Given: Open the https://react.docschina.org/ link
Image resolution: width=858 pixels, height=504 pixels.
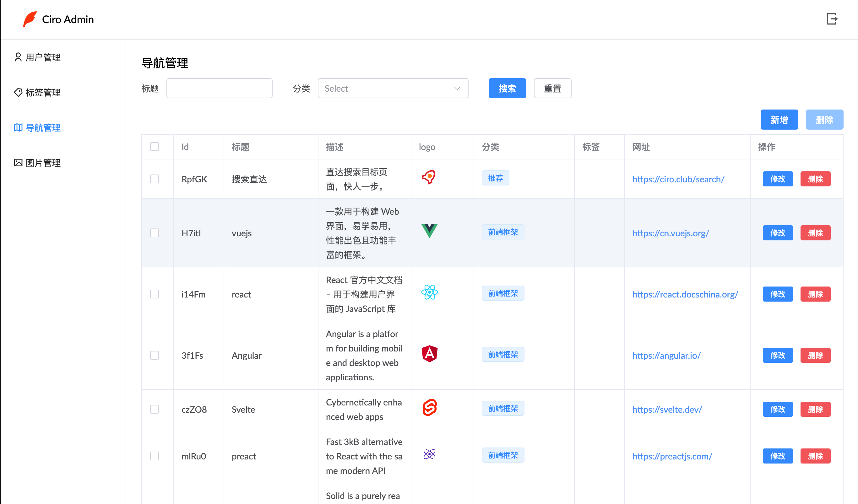Looking at the screenshot, I should click(685, 294).
